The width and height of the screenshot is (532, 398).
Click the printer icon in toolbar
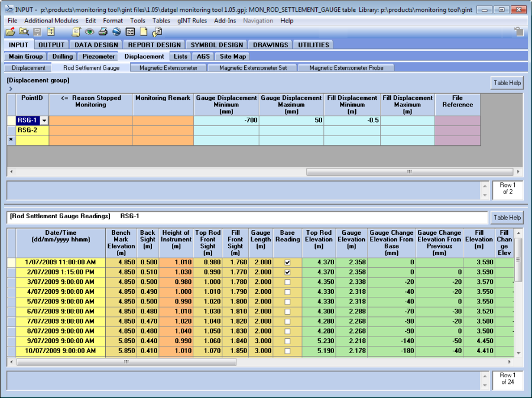[x=103, y=32]
